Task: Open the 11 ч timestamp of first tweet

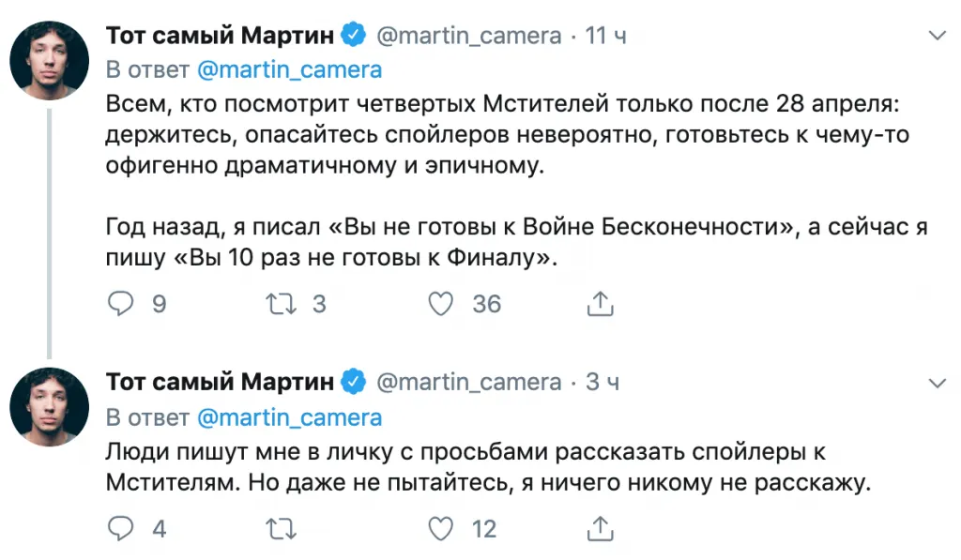Action: [605, 37]
